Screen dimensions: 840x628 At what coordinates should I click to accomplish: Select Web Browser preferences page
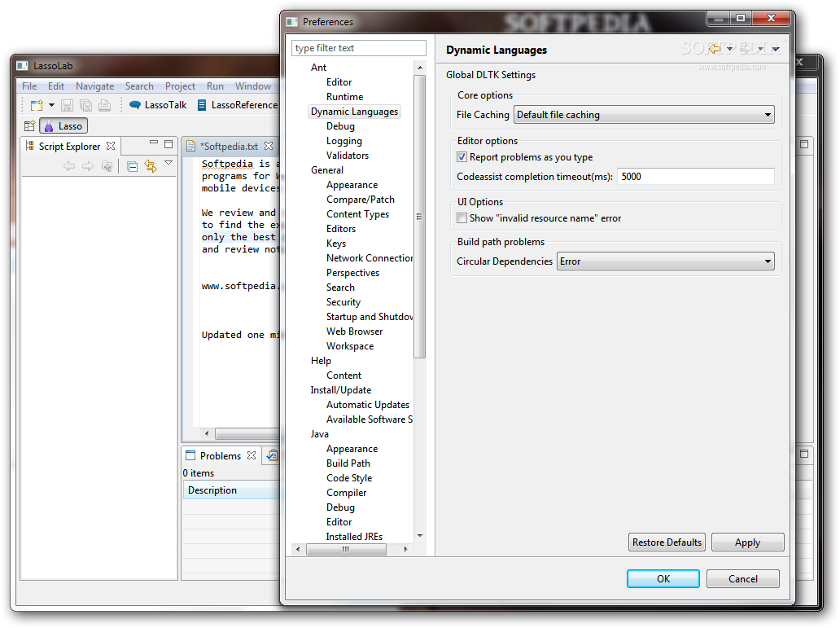click(x=354, y=332)
